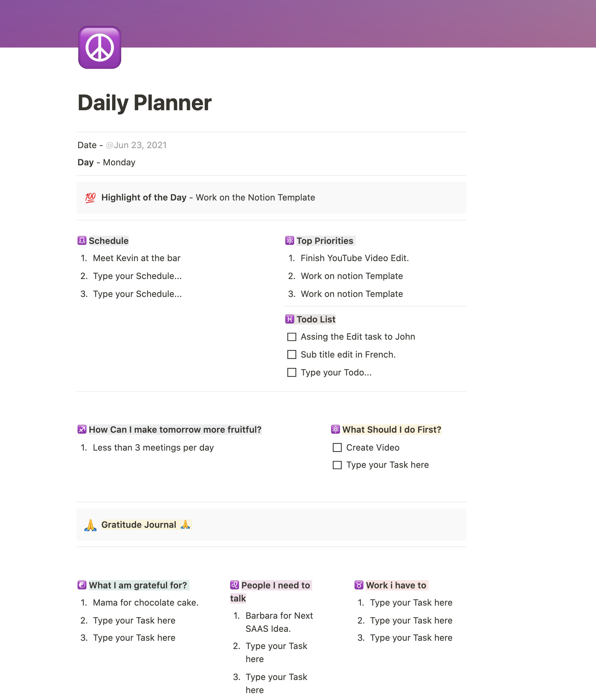Viewport: 596px width, 700px height.
Task: Open the @Jun 23, 2021 date mention
Action: pyautogui.click(x=136, y=145)
